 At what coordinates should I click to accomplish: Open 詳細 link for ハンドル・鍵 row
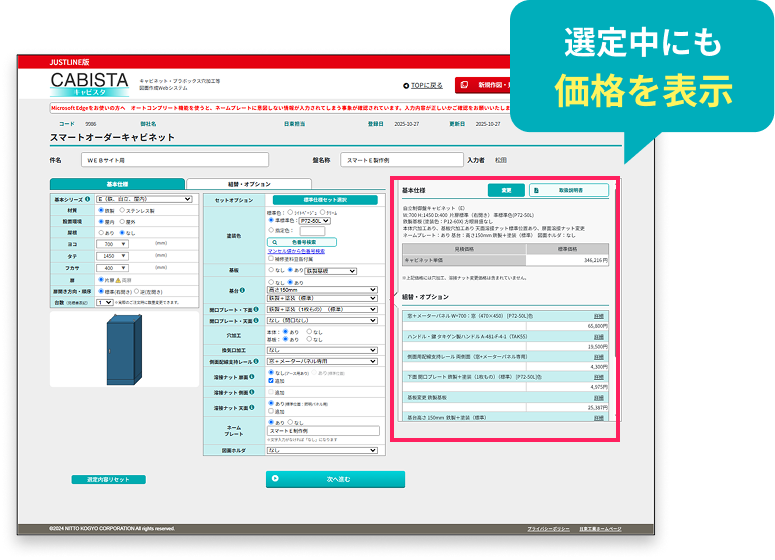pos(599,337)
